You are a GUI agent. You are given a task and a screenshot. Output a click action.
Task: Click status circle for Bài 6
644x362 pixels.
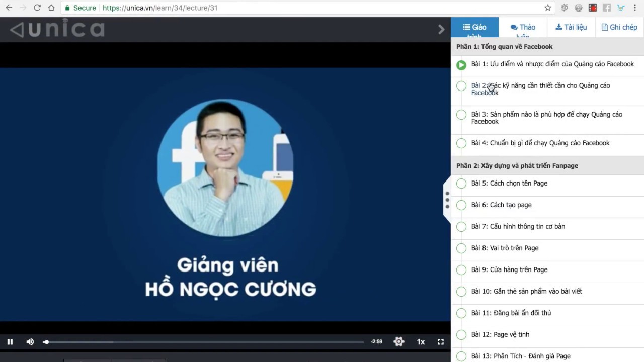[x=461, y=205]
